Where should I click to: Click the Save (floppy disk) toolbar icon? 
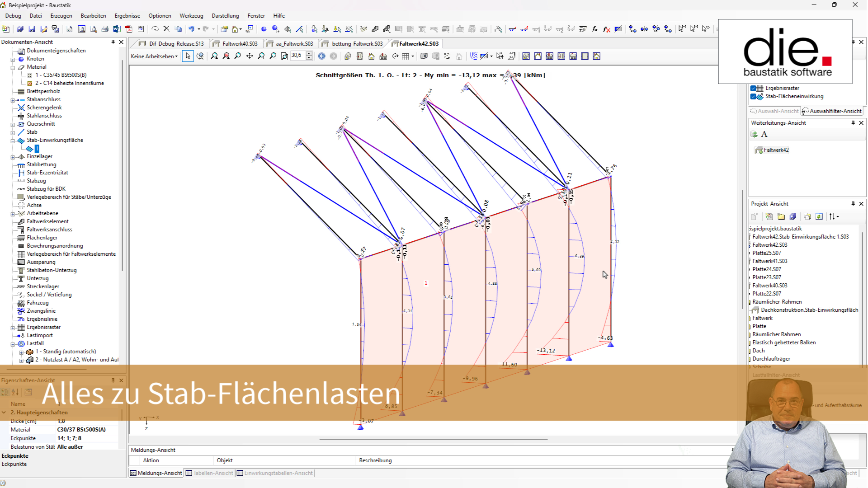pos(32,29)
